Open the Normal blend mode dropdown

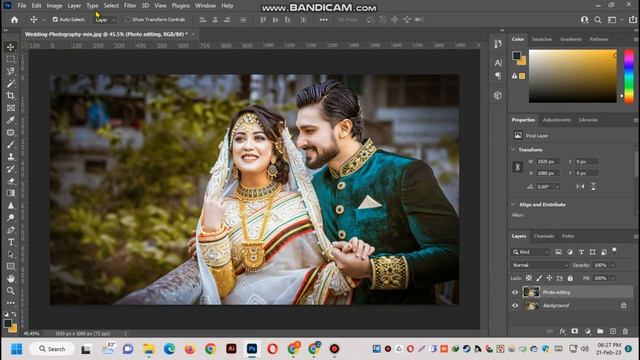540,265
